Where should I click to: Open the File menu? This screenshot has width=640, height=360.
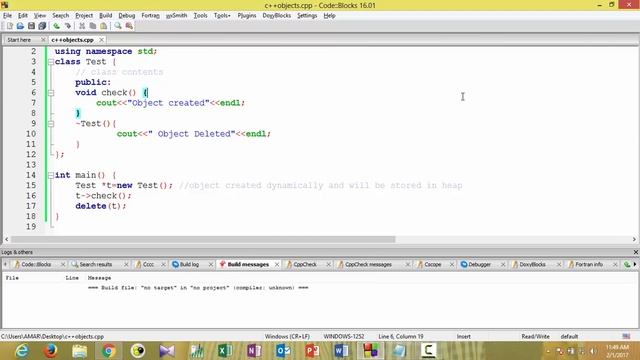pyautogui.click(x=7, y=16)
